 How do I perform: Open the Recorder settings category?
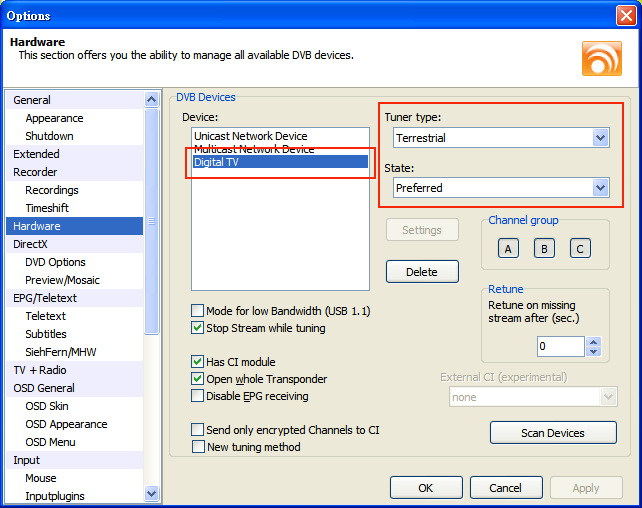(x=36, y=172)
